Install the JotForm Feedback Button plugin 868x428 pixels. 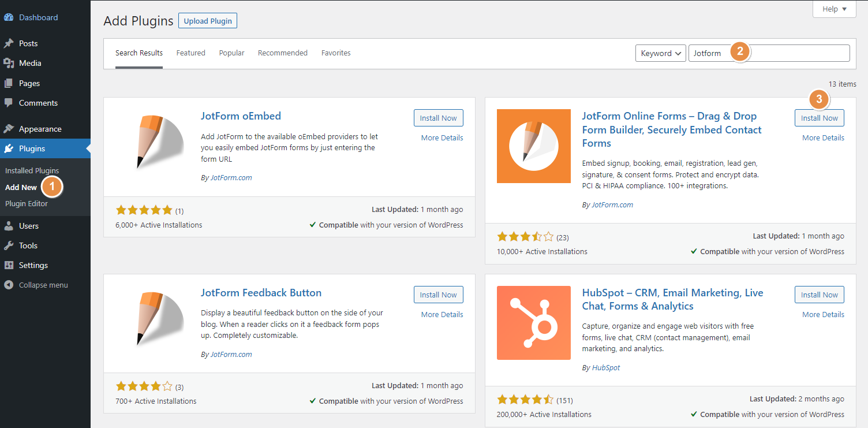coord(439,295)
